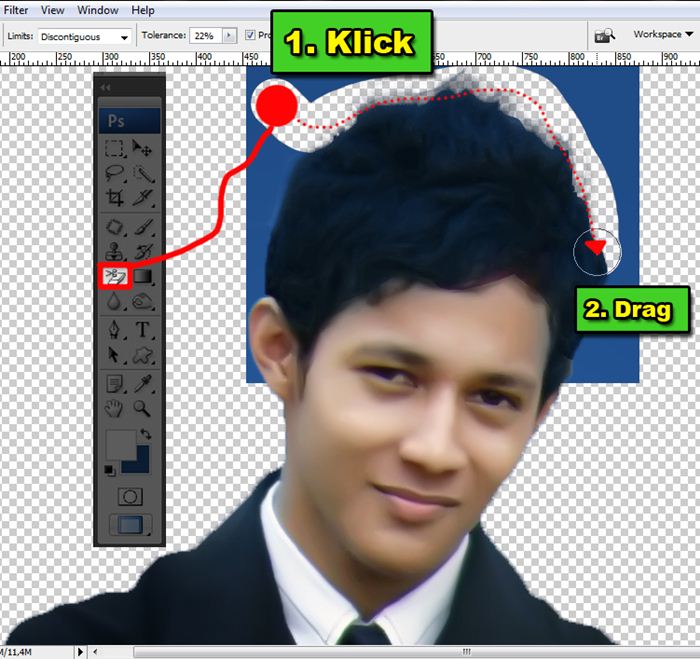Open the Tolerance slider popup arrow
700x659 pixels.
click(x=229, y=35)
